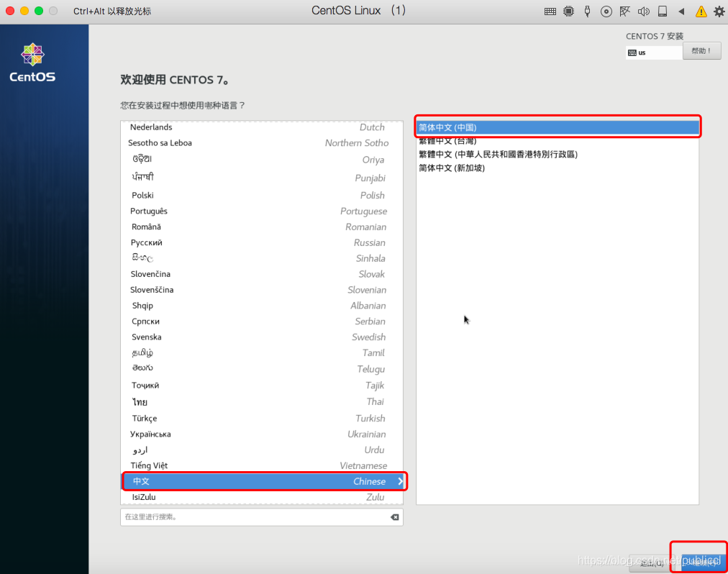728x574 pixels.
Task: Select the Tamil language row
Action: tap(262, 352)
